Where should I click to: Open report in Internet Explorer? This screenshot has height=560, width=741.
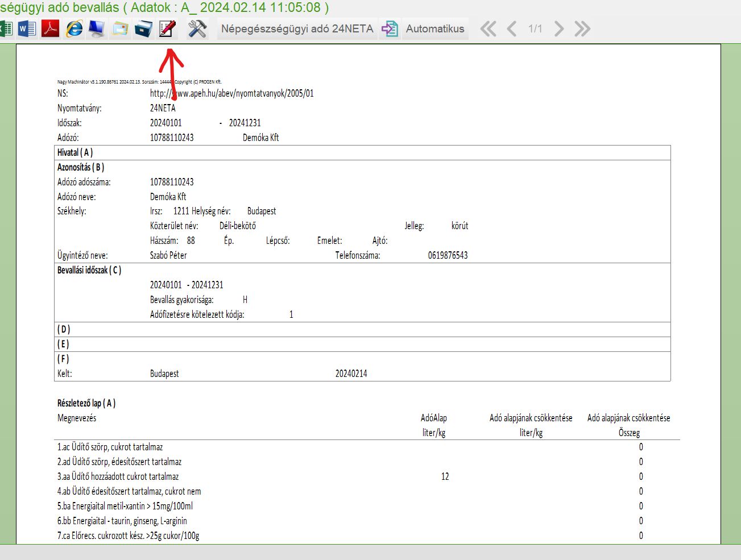pos(74,28)
